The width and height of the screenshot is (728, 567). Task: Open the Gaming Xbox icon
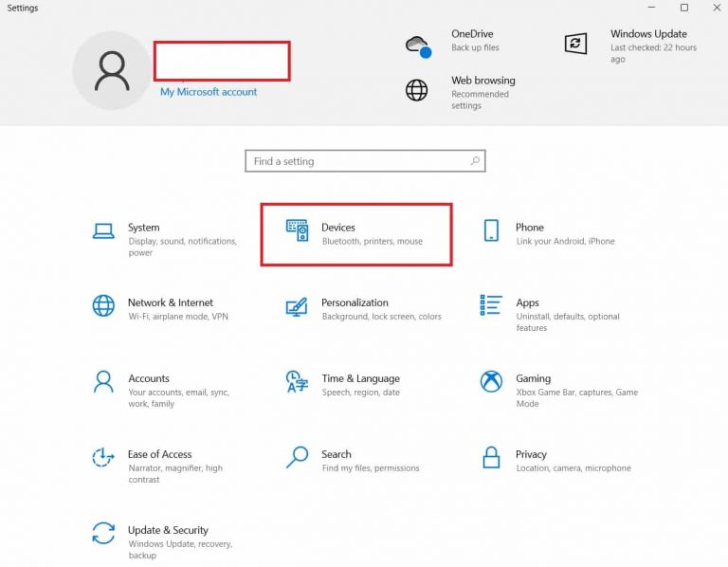click(491, 382)
